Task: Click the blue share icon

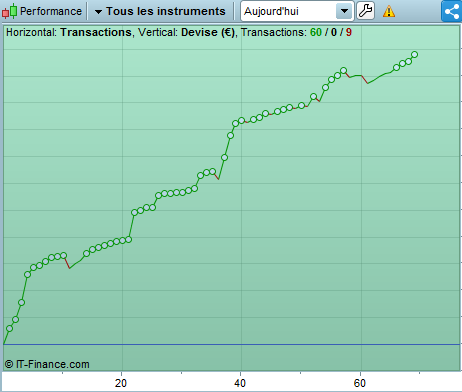Action: tap(452, 11)
